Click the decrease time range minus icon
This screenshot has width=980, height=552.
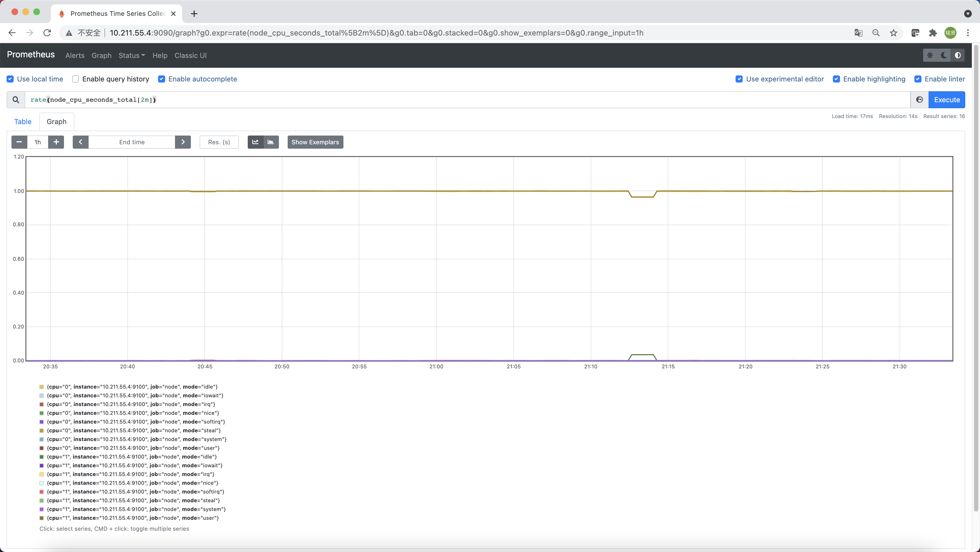19,142
